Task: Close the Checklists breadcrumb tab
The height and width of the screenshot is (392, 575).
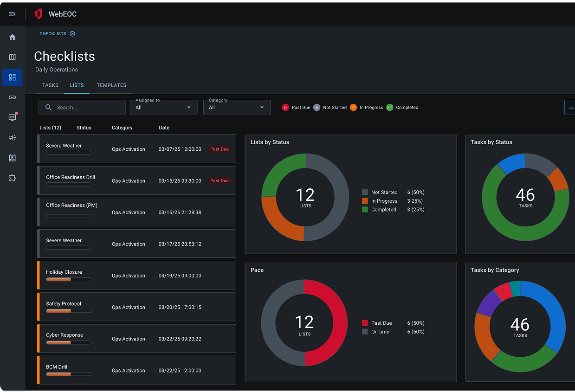Action: tap(72, 34)
